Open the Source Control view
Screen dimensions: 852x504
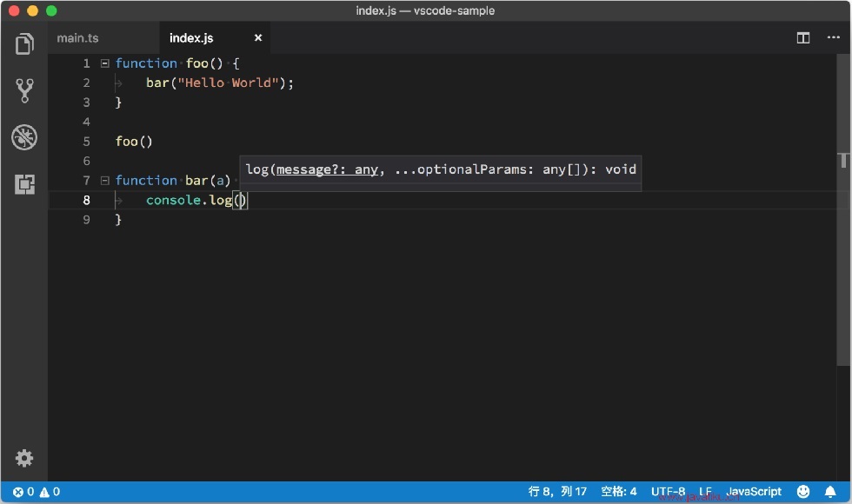[24, 90]
